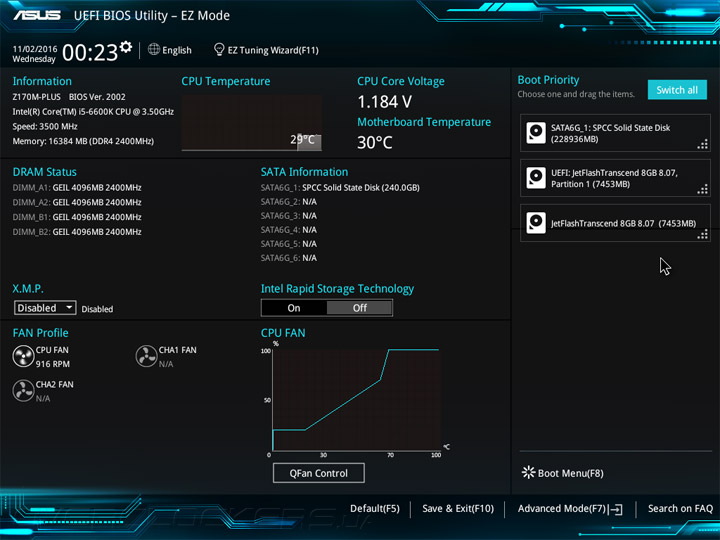
Task: Select the UEFI JetFlashTranscend disk icon
Action: 536,178
